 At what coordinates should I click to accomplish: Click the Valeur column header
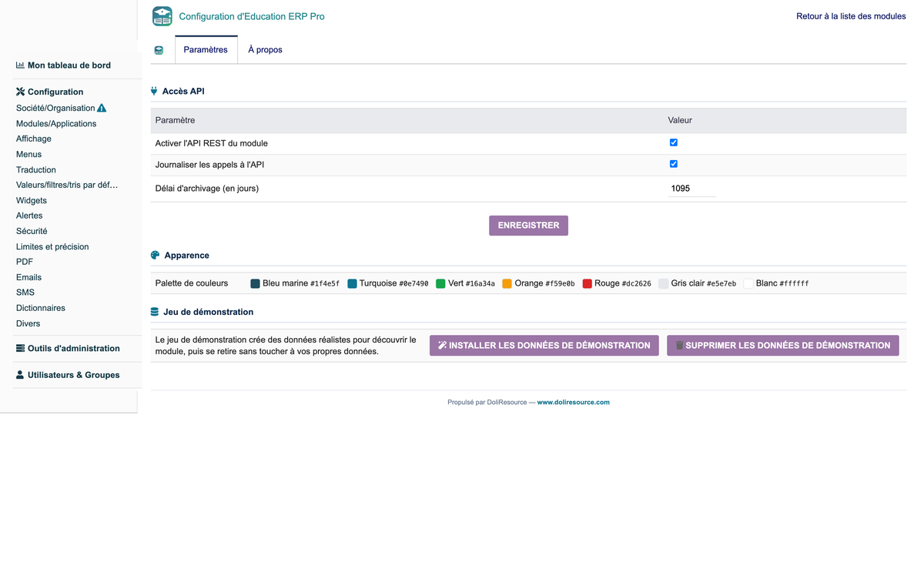(680, 120)
